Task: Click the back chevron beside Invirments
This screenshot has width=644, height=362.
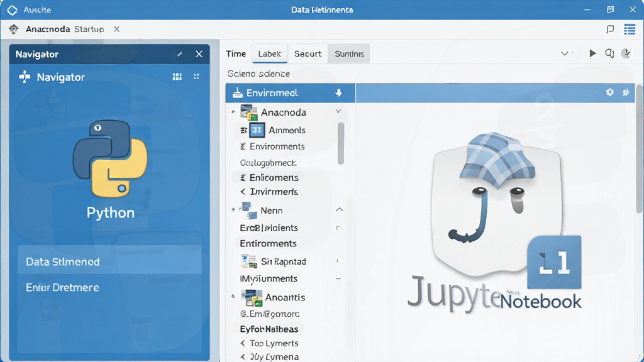Action: tap(243, 192)
